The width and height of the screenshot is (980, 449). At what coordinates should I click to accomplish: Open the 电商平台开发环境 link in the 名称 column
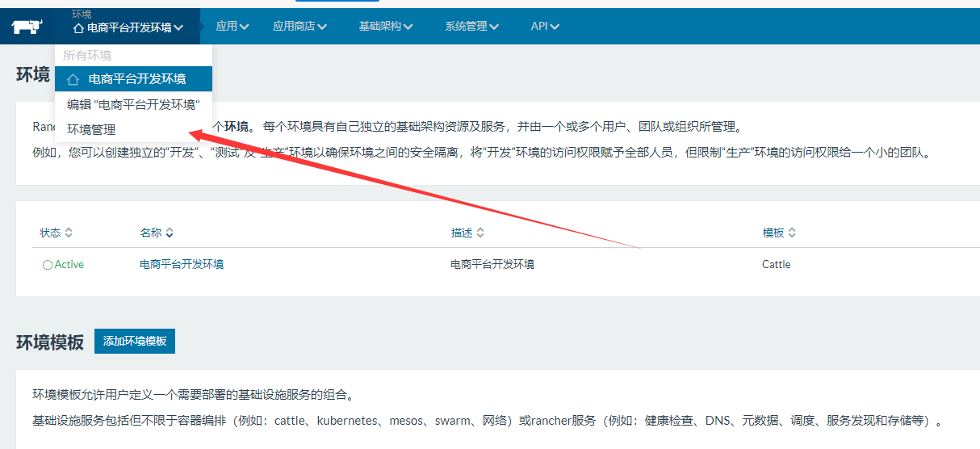182,264
